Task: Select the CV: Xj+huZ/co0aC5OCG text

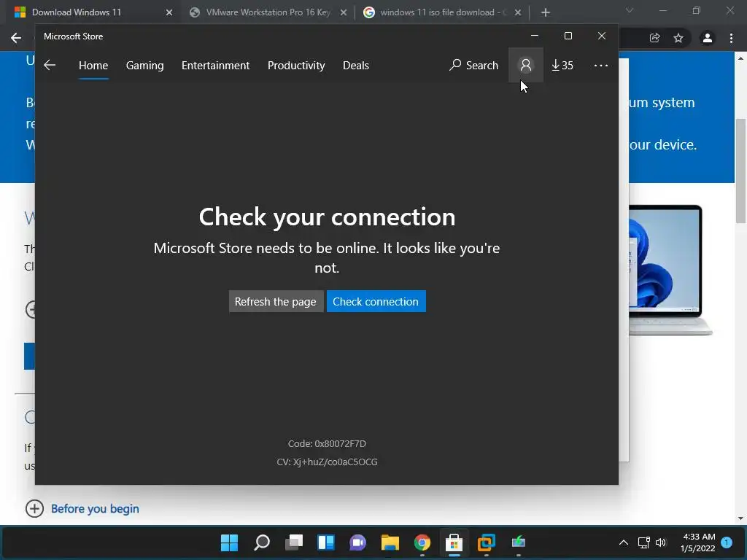Action: tap(327, 462)
